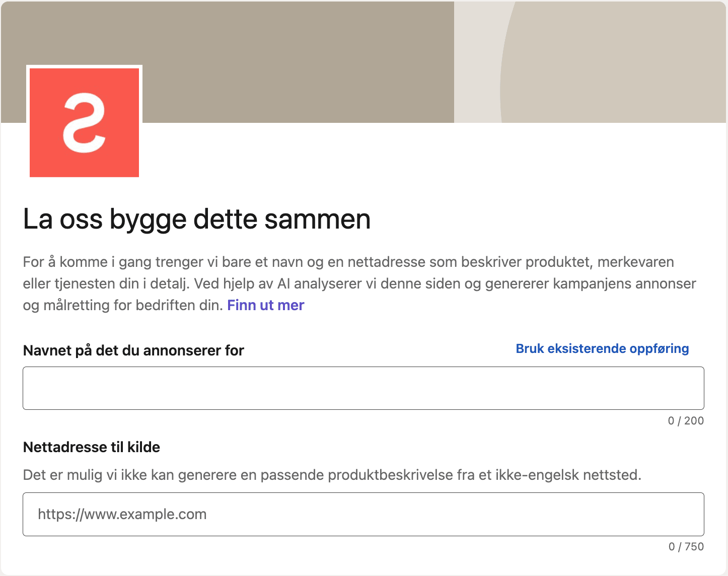Screen dimensions: 728x576
Task: Click the word AI in description
Action: 284,283
